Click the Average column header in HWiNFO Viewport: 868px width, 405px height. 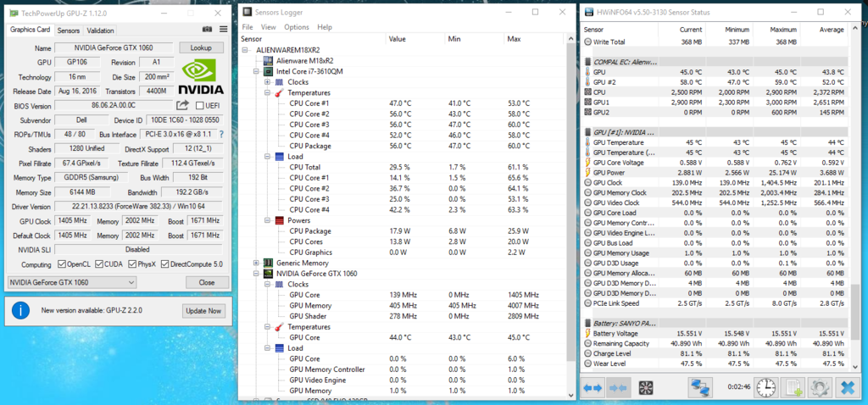824,30
